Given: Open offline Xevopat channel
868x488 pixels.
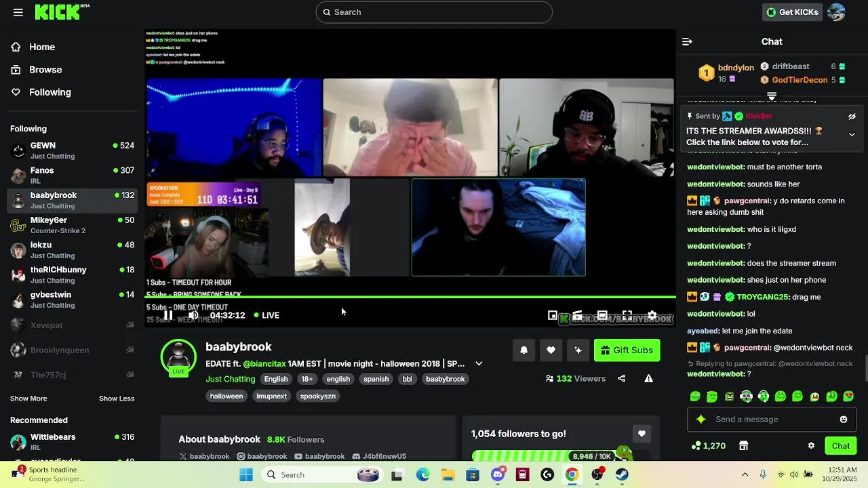Looking at the screenshot, I should pos(72,325).
